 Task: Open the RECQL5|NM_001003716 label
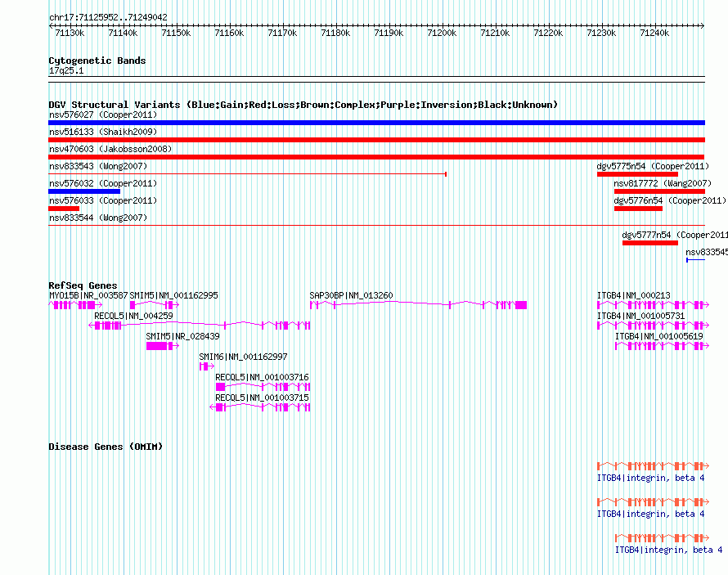[262, 377]
